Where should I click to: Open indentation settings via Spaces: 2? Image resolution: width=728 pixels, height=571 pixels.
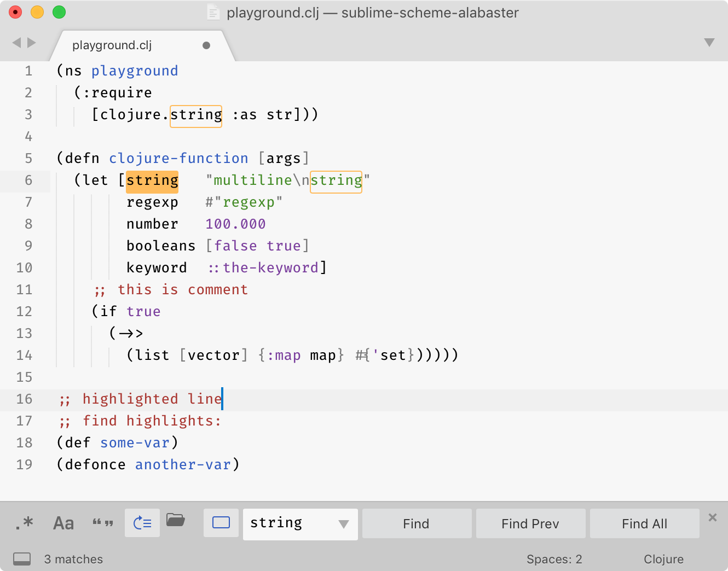(x=554, y=559)
